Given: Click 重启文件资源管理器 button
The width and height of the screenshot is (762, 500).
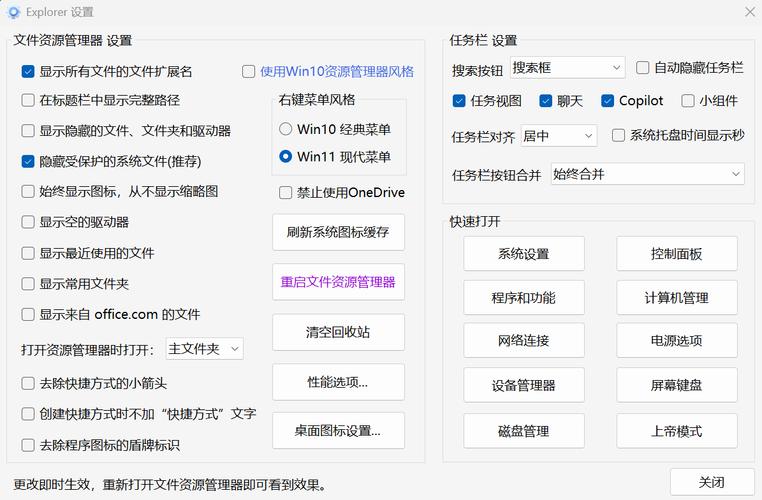Looking at the screenshot, I should point(338,282).
